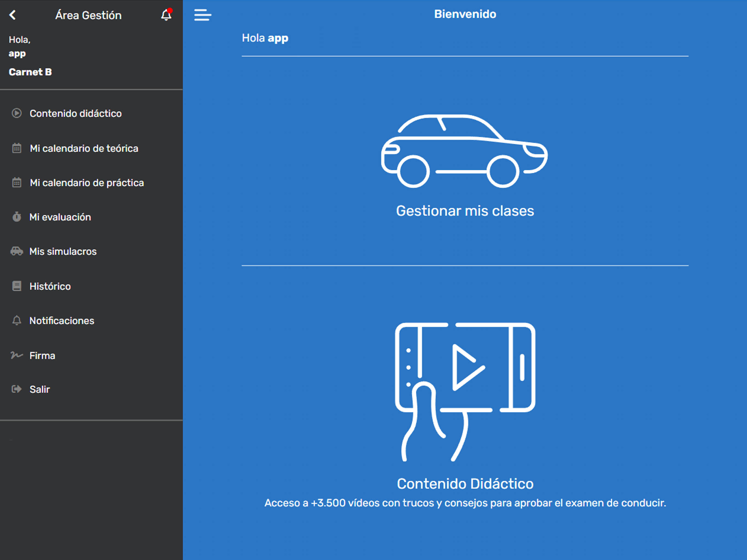Click the phone video play illustration
Screen dimensions: 747x560
[x=465, y=392]
